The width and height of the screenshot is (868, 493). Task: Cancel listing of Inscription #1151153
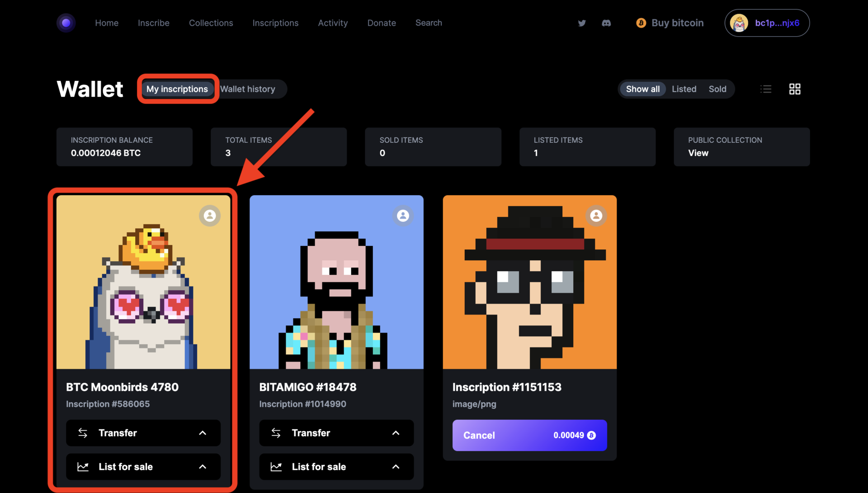(529, 435)
